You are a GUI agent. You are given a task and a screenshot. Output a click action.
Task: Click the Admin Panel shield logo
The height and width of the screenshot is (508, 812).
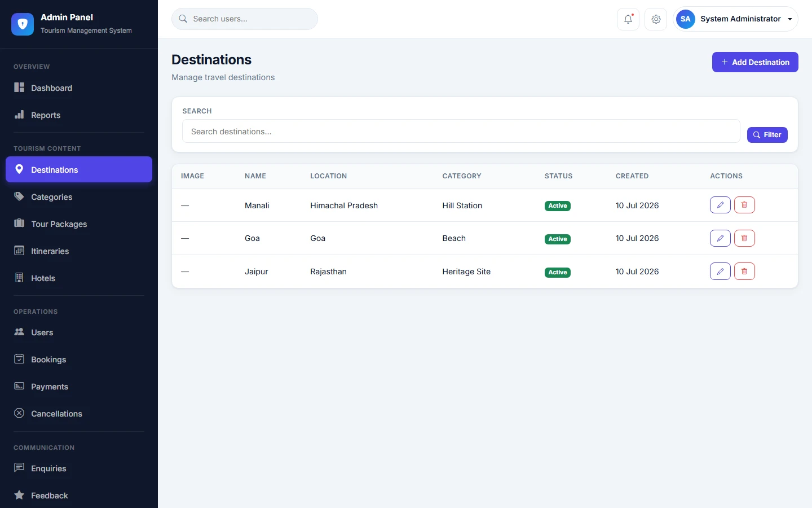coord(23,24)
